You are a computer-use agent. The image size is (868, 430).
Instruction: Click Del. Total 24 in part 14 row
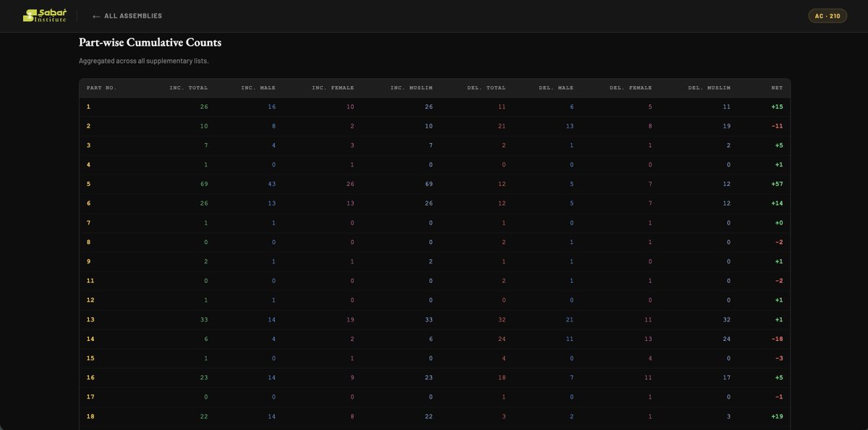click(x=502, y=339)
